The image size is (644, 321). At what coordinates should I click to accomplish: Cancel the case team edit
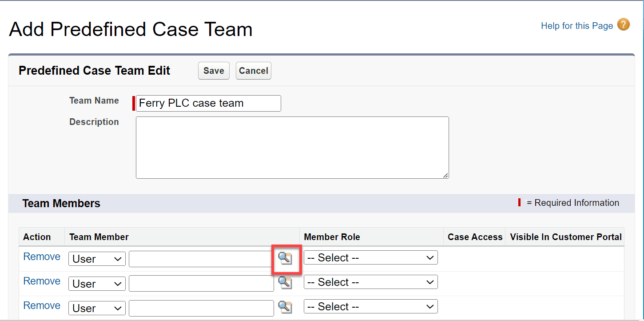253,70
